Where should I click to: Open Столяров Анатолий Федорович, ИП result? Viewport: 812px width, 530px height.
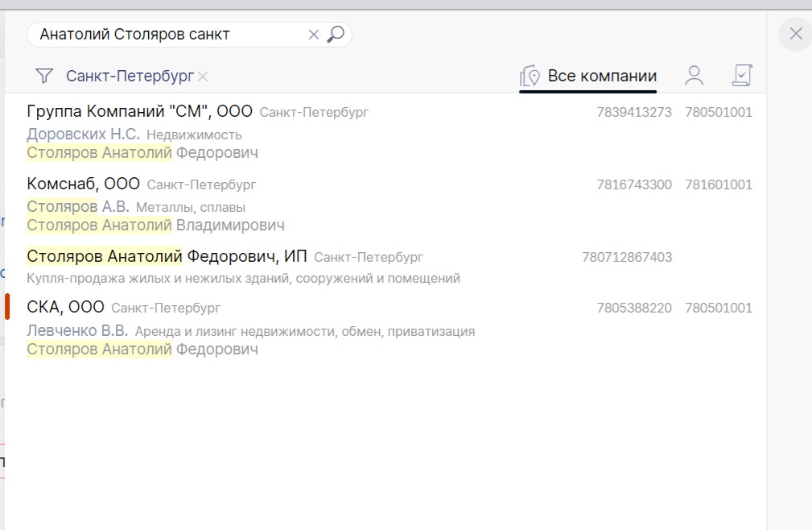167,256
